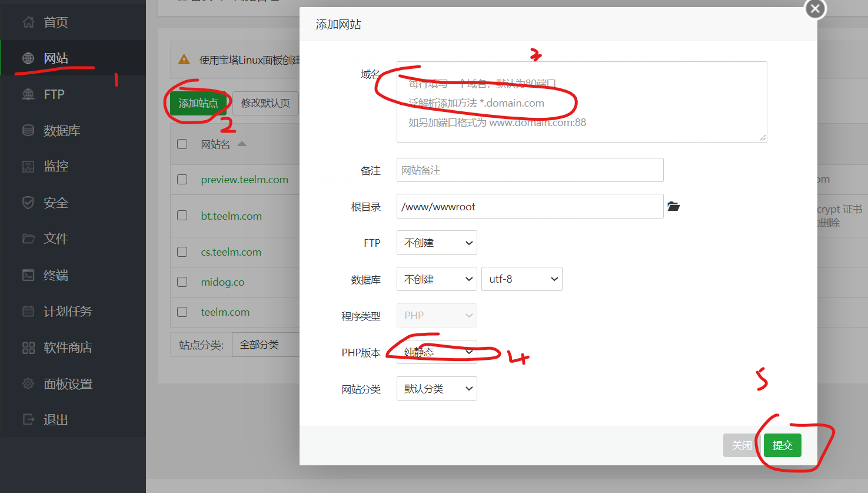The width and height of the screenshot is (868, 493).
Task: Open the FTP 不创建 dropdown
Action: (437, 243)
